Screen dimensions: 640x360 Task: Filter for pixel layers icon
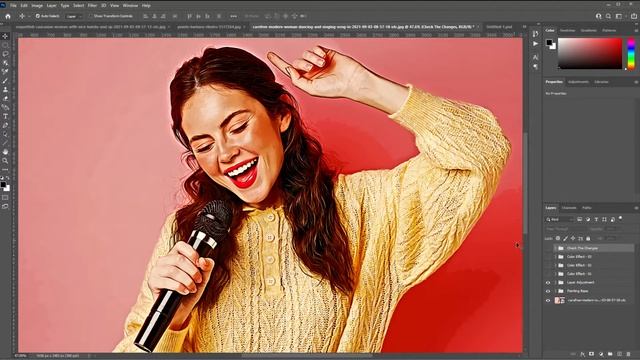(580, 220)
